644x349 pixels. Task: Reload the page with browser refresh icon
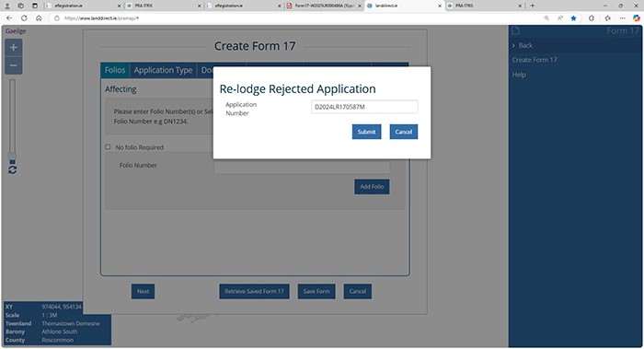coord(24,18)
